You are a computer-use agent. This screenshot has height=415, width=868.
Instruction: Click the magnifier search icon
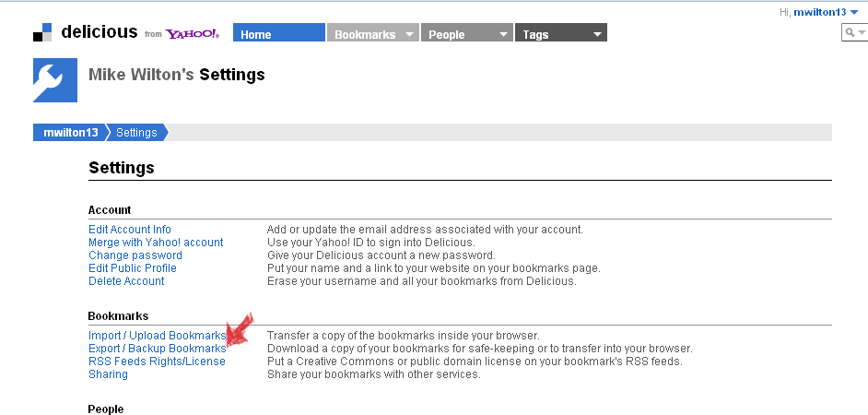coord(850,32)
